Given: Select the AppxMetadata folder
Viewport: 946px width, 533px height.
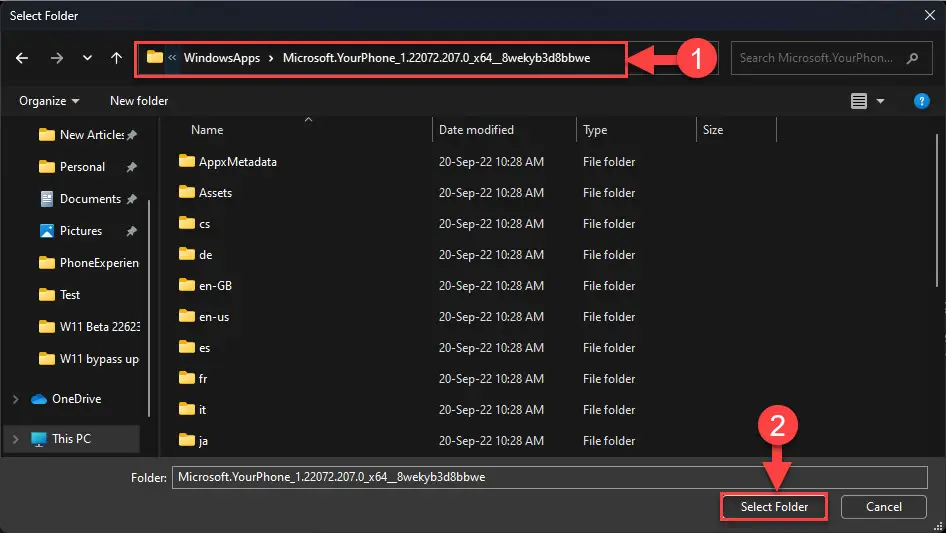Looking at the screenshot, I should coord(238,162).
